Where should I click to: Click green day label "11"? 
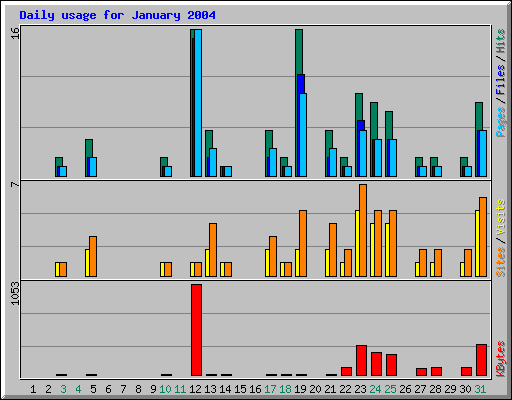click(180, 389)
